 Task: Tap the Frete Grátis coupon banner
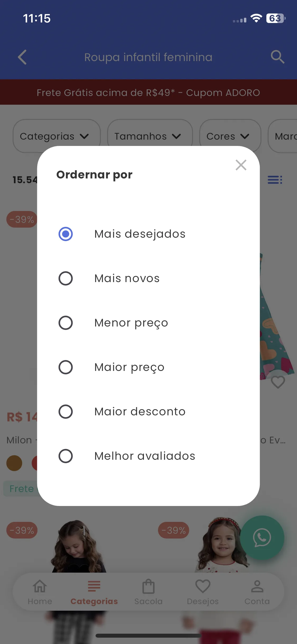[x=148, y=92]
